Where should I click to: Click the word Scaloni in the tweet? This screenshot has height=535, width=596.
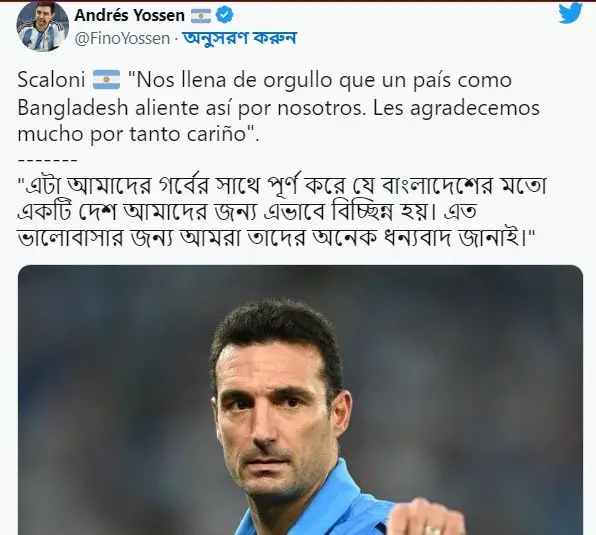tap(51, 80)
